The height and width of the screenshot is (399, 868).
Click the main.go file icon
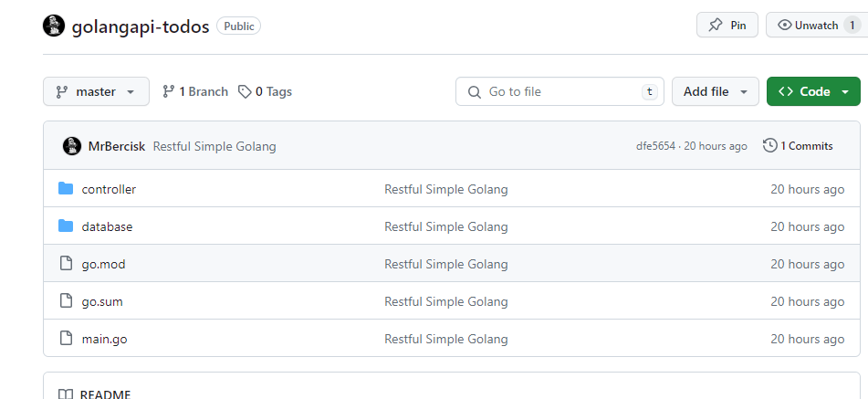tap(66, 339)
